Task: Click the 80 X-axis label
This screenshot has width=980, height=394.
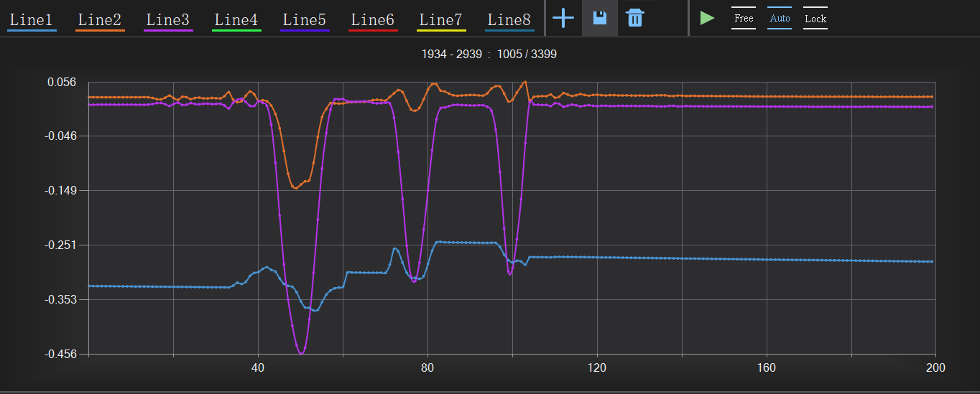Action: (427, 367)
